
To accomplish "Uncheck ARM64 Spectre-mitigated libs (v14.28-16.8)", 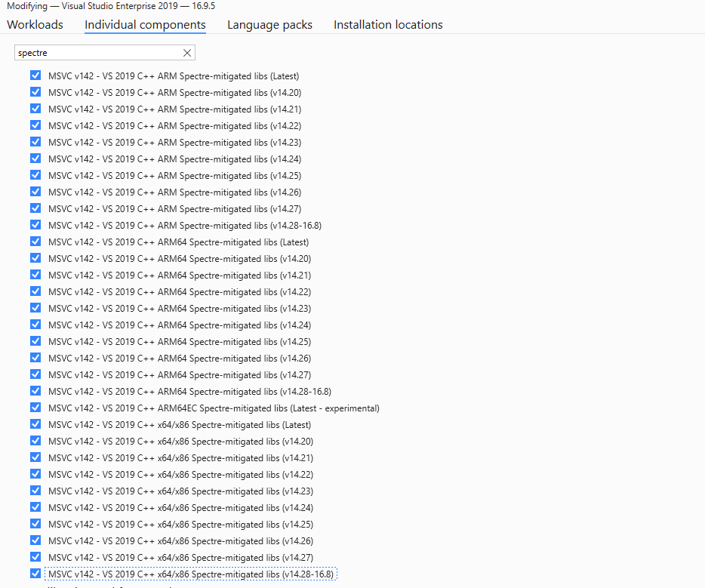I will pos(35,391).
